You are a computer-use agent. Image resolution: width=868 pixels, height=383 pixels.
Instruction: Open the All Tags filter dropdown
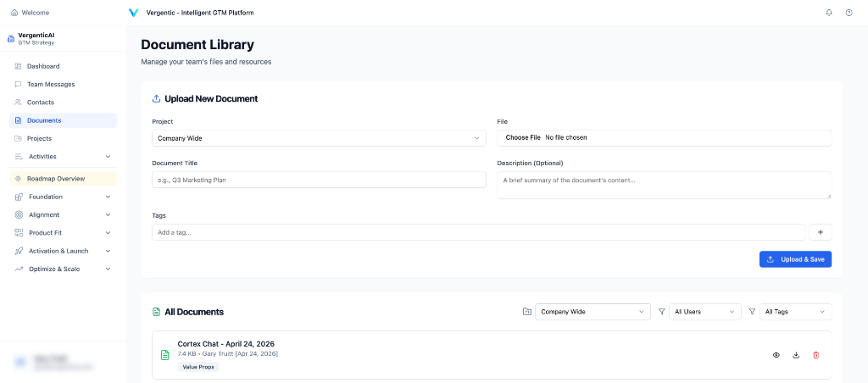pos(795,312)
